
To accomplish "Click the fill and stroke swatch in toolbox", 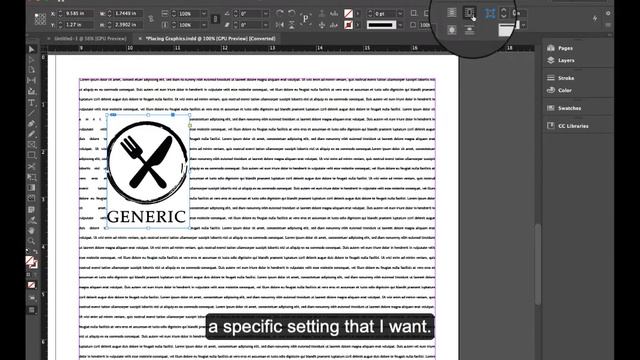I will coord(31,262).
